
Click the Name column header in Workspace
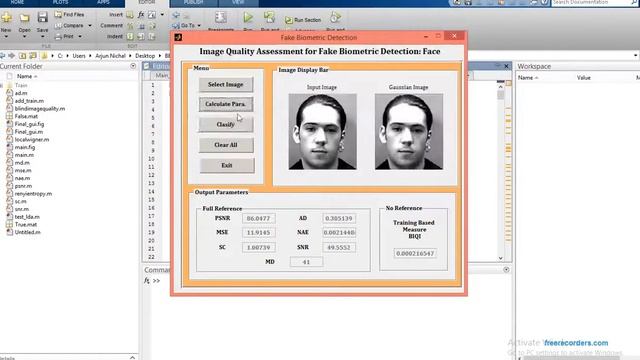(x=526, y=78)
